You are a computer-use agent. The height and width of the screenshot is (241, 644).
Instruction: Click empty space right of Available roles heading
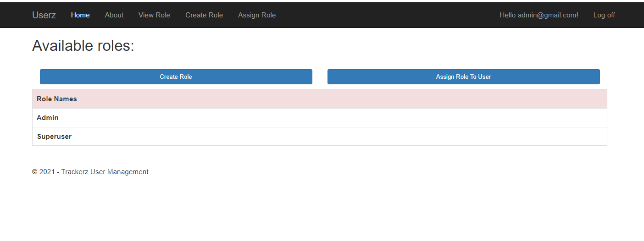(367, 46)
